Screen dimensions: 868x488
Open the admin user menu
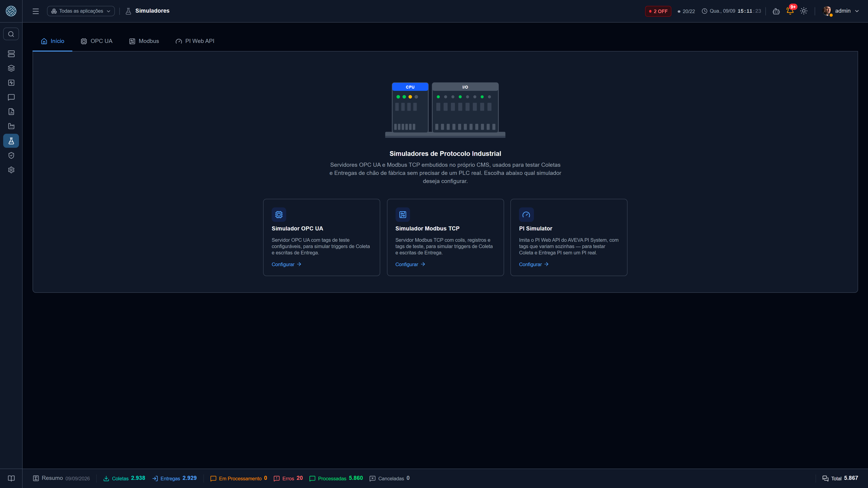click(841, 11)
